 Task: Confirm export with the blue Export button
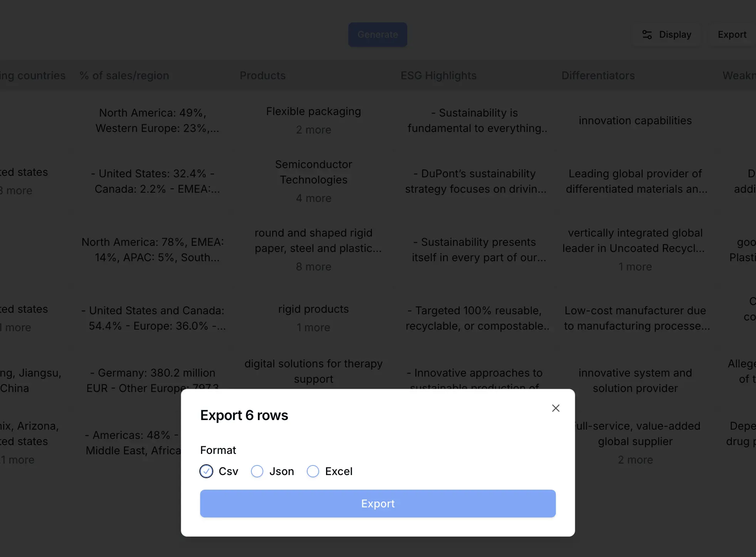377,504
